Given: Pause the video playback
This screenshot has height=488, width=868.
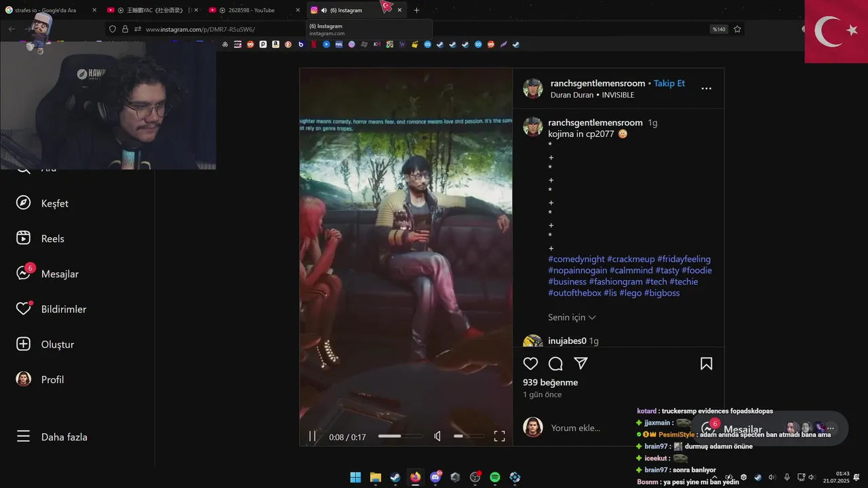Looking at the screenshot, I should pyautogui.click(x=312, y=436).
